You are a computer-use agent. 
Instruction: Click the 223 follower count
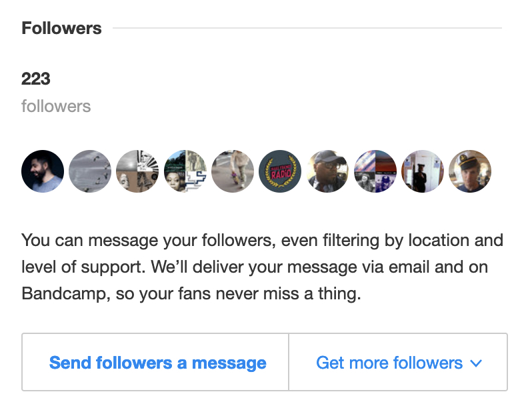click(x=36, y=79)
